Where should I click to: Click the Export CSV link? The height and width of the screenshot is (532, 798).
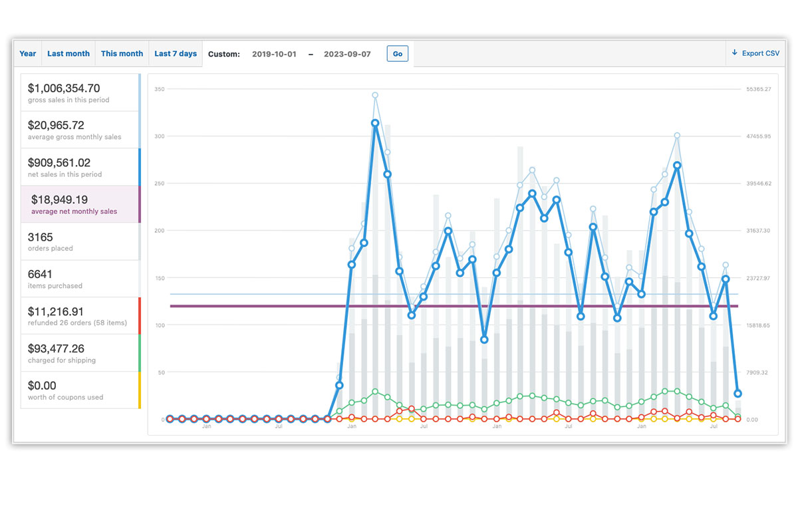point(760,53)
